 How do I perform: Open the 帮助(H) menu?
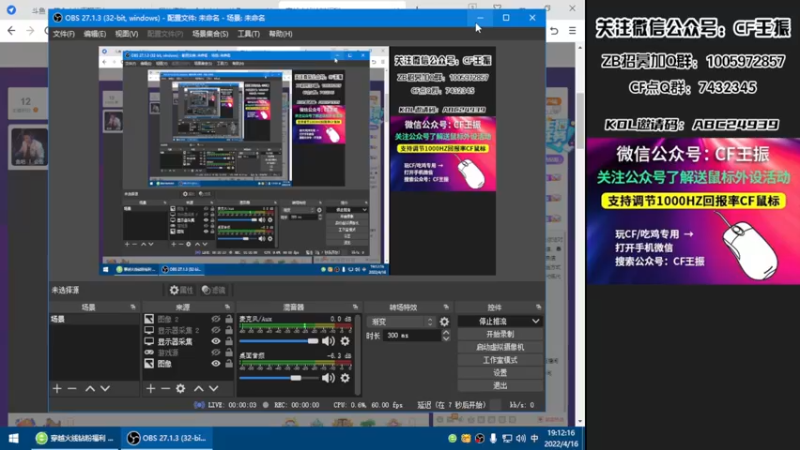coord(281,34)
